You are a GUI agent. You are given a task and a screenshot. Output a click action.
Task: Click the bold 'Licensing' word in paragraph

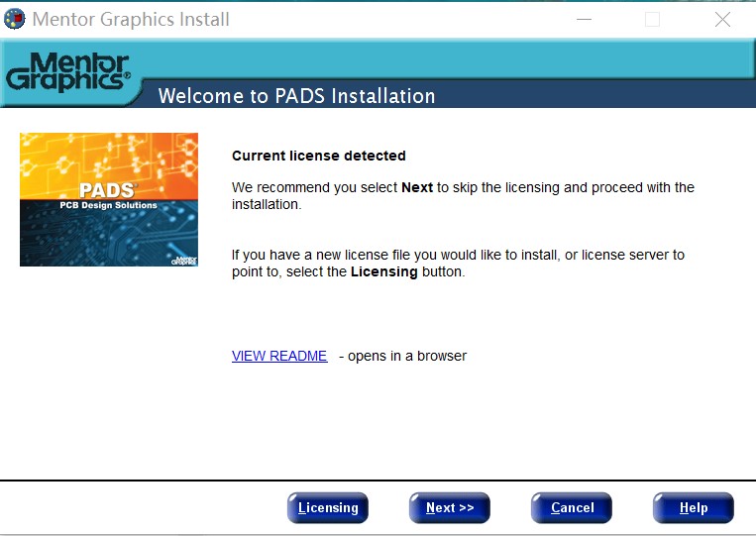pos(383,271)
